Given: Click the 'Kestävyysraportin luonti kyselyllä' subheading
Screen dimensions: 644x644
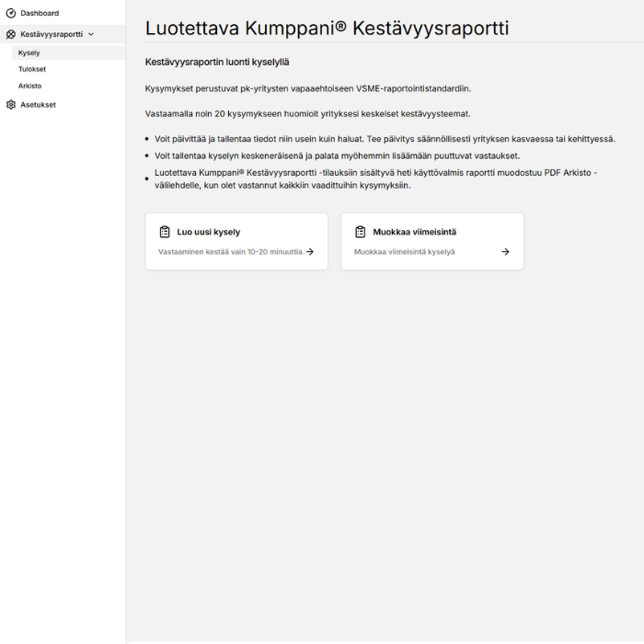Looking at the screenshot, I should pyautogui.click(x=217, y=62).
